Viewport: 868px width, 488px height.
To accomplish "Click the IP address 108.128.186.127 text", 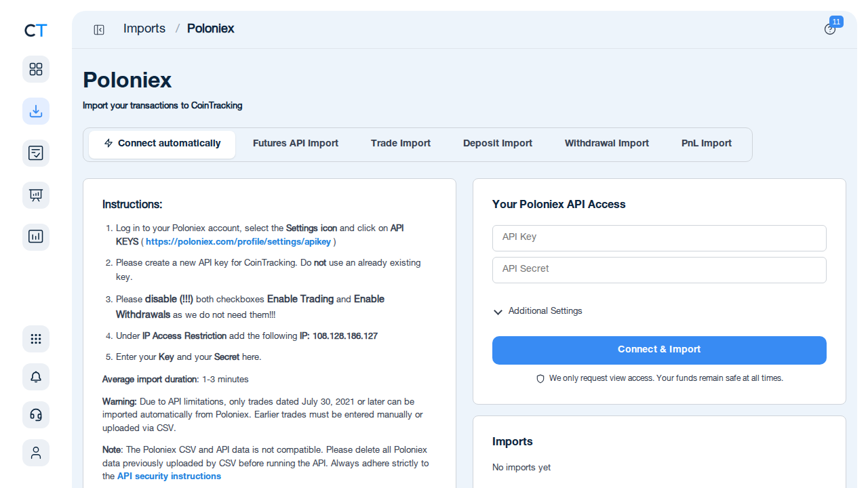I will coord(345,336).
